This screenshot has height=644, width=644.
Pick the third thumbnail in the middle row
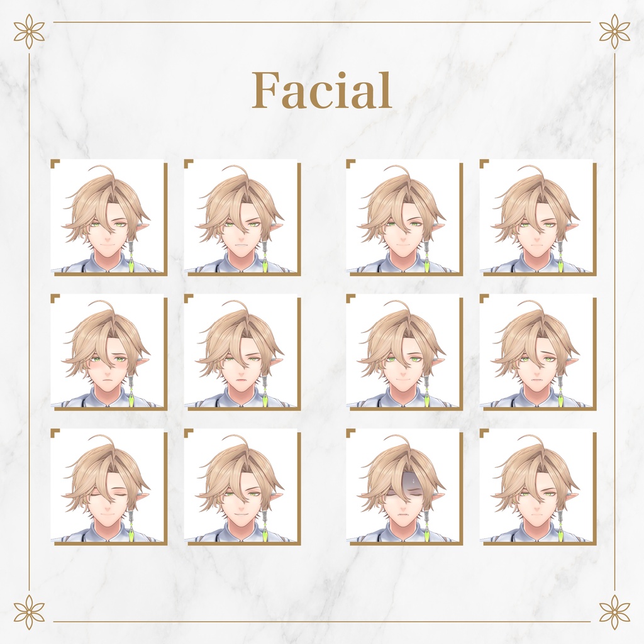(x=404, y=352)
